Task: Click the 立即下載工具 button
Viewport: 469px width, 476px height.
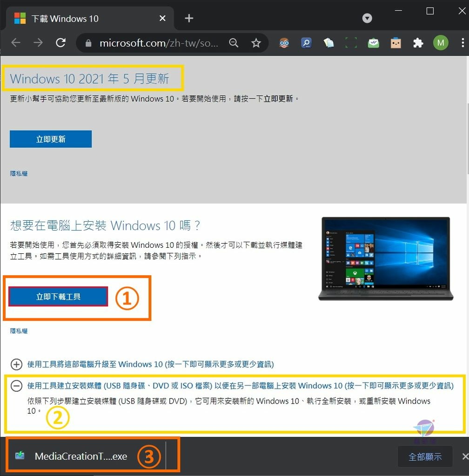Action: tap(58, 297)
